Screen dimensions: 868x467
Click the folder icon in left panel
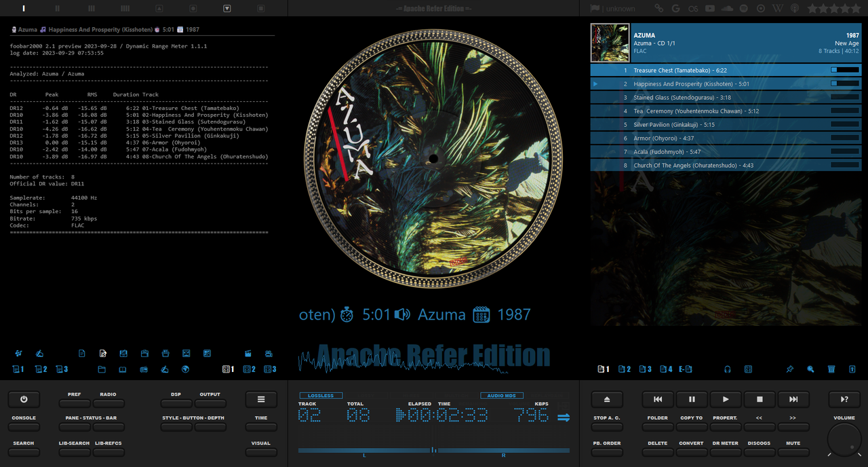(x=102, y=369)
